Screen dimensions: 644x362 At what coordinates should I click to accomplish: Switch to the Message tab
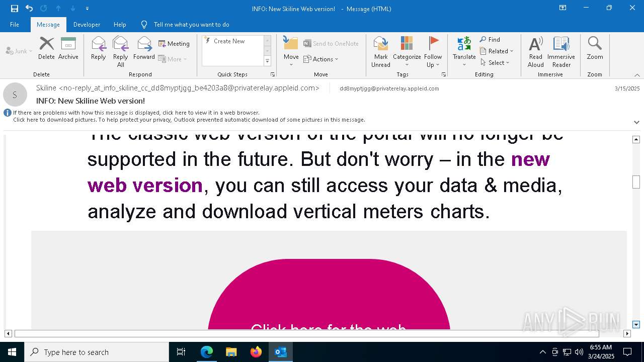pos(48,25)
